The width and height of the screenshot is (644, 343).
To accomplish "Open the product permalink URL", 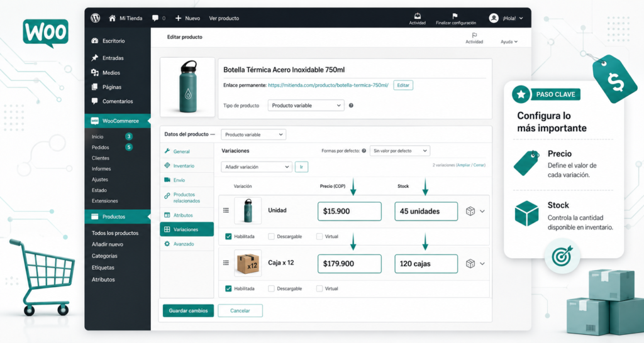I will [328, 85].
